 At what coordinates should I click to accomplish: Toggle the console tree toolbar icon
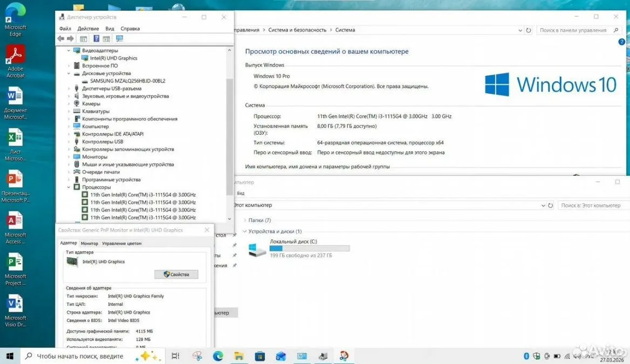[84, 38]
